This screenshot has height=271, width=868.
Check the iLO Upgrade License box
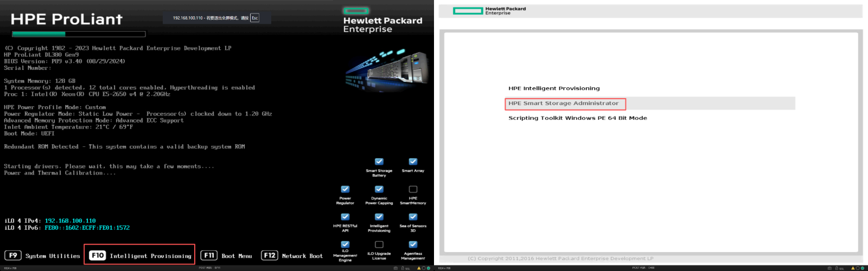[379, 244]
